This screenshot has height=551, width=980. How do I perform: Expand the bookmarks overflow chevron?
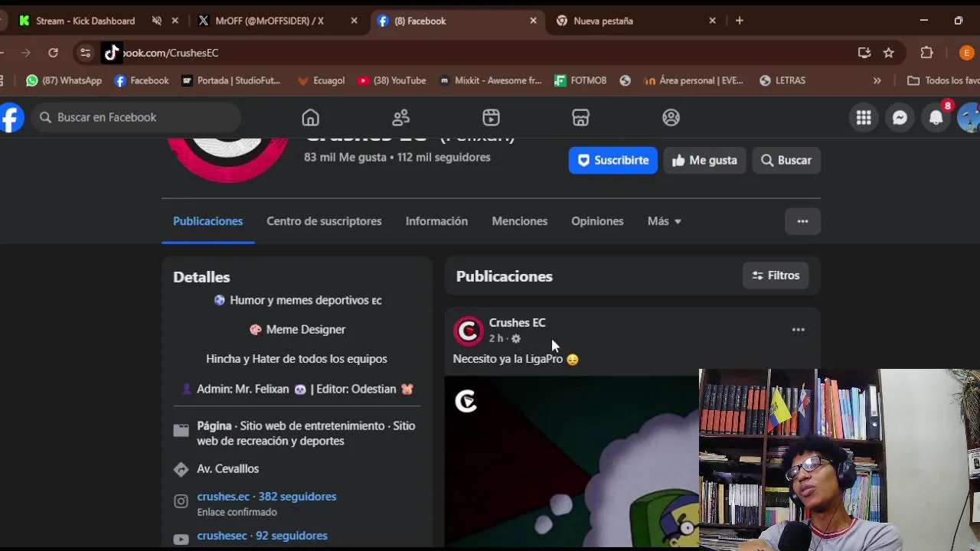click(877, 80)
